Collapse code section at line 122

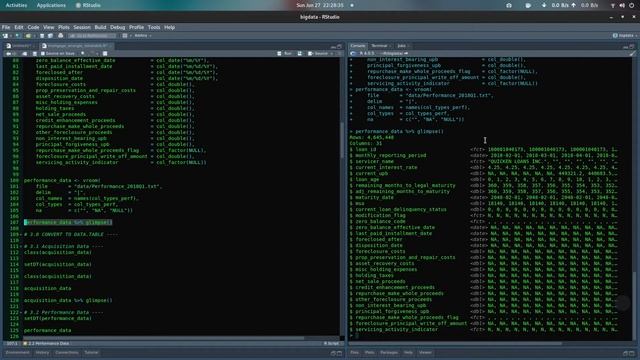(21, 313)
